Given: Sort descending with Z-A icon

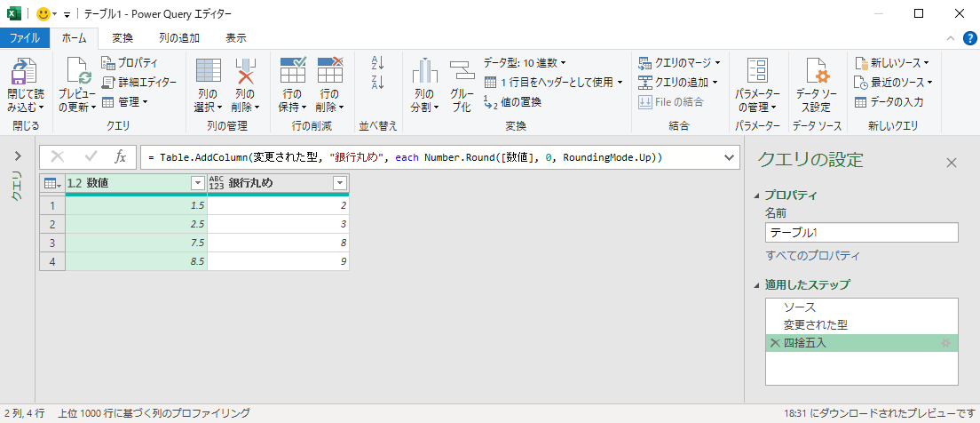Looking at the screenshot, I should (377, 82).
